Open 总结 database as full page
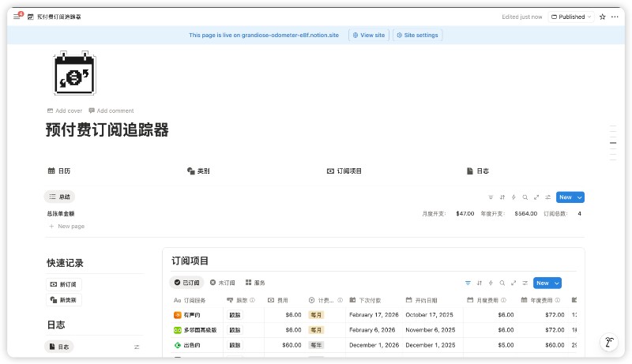This screenshot has width=632, height=364. tap(536, 197)
